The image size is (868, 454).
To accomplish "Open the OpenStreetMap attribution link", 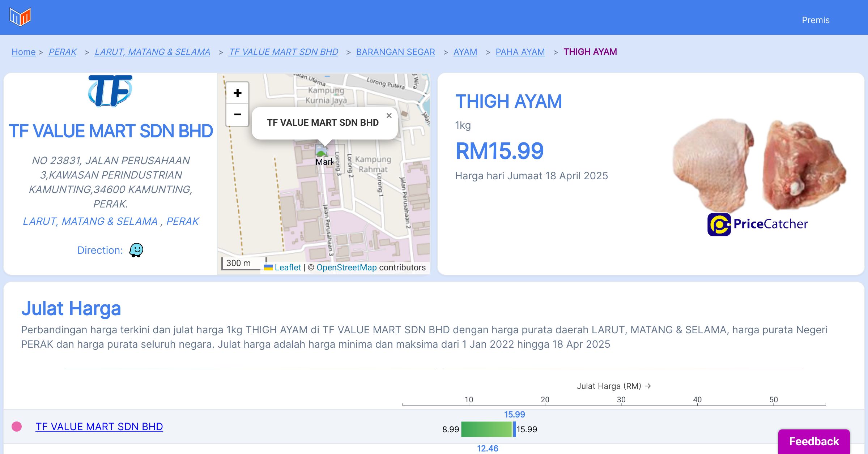I will pyautogui.click(x=346, y=267).
